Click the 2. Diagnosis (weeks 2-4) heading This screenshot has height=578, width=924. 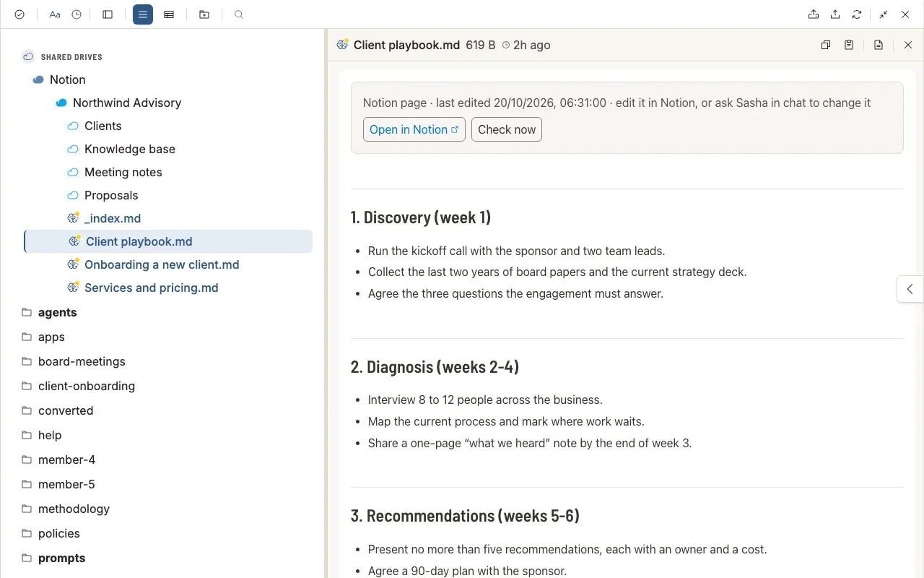(435, 366)
